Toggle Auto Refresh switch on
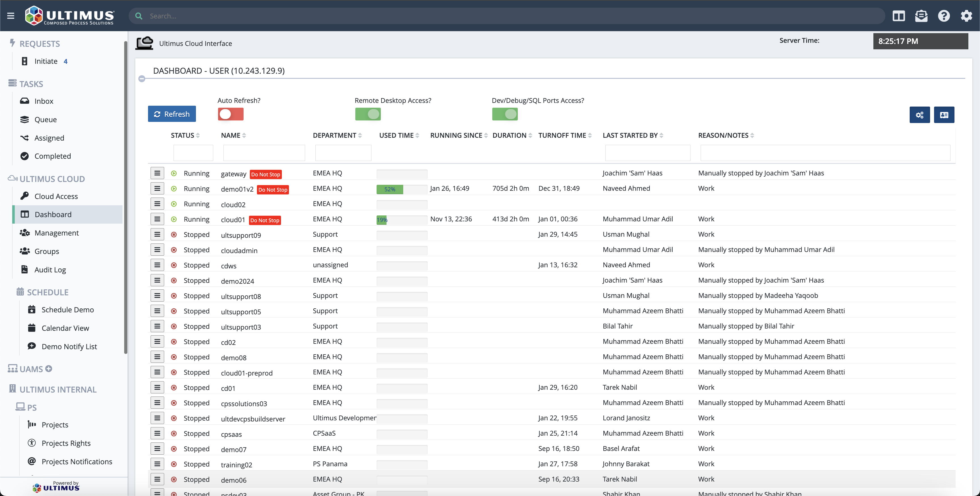This screenshot has width=980, height=496. pos(231,114)
